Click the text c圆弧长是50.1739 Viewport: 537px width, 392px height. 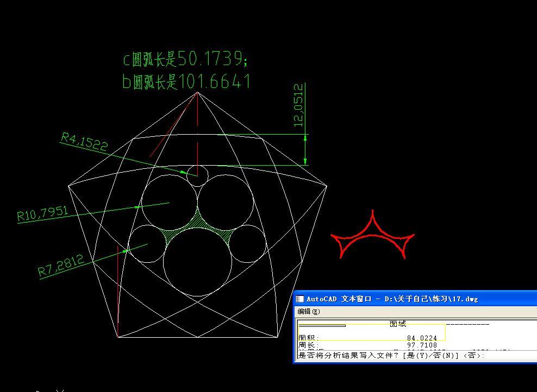click(x=185, y=59)
